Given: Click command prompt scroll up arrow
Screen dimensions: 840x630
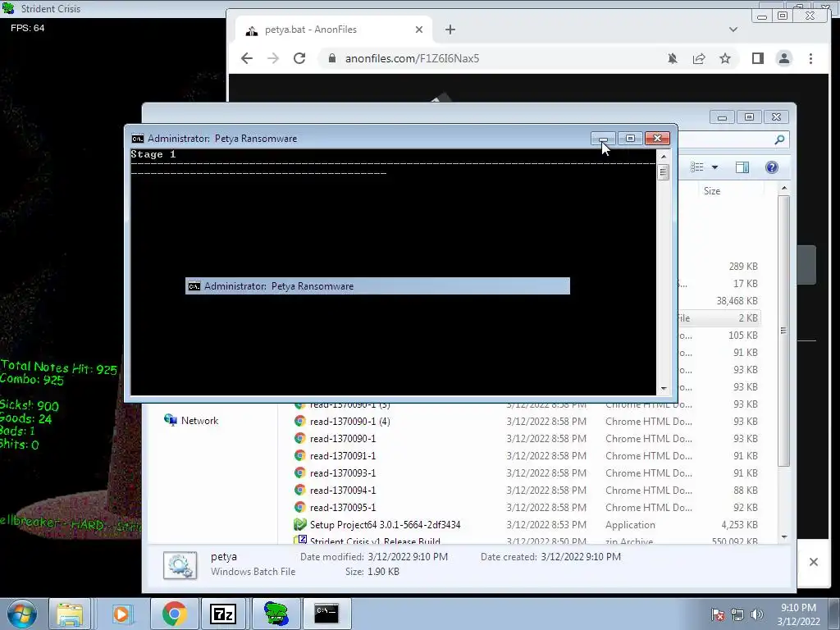Looking at the screenshot, I should [663, 157].
